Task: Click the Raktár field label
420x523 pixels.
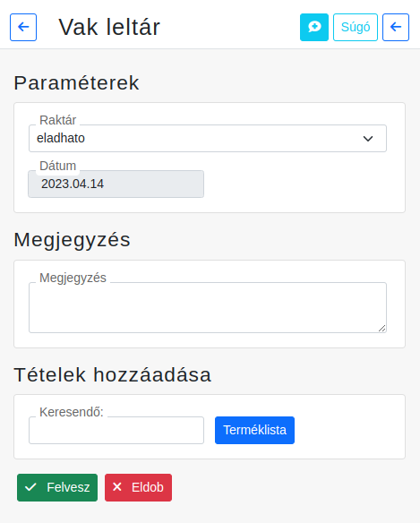Action: pyautogui.click(x=57, y=120)
